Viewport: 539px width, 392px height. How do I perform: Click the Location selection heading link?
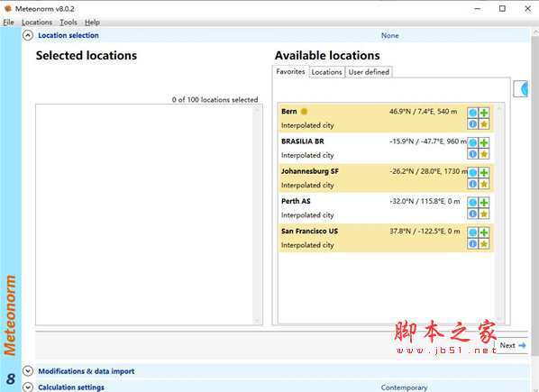69,35
